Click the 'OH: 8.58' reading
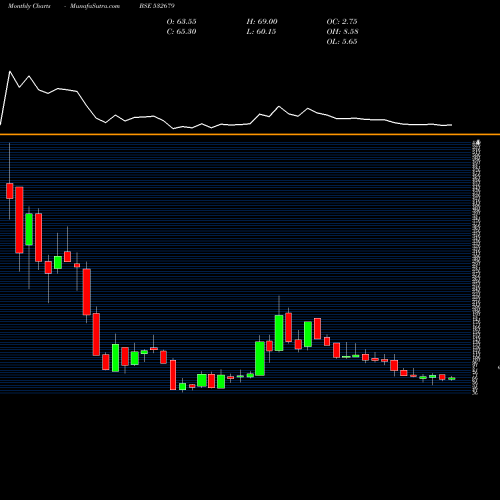 [x=342, y=32]
